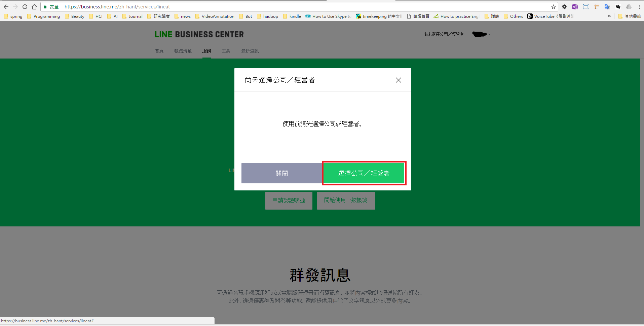Screen dimensions: 644x326
Task: Go to the 帳號清單 nav tab
Action: coord(183,51)
